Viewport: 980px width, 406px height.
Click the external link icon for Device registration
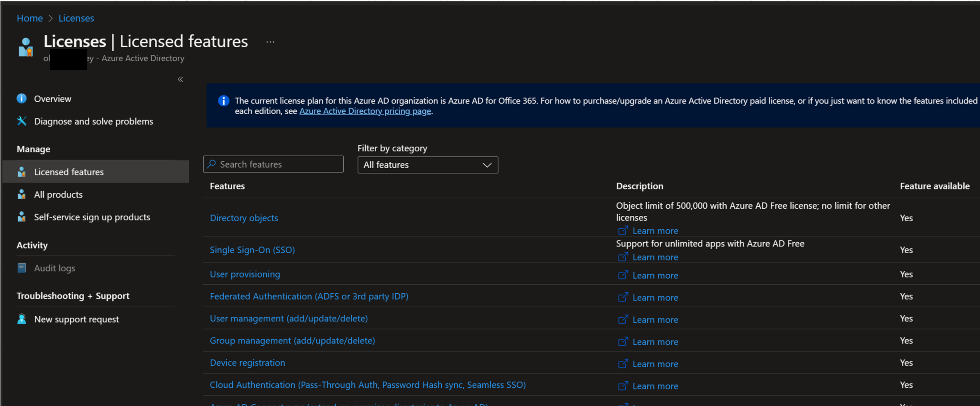622,363
